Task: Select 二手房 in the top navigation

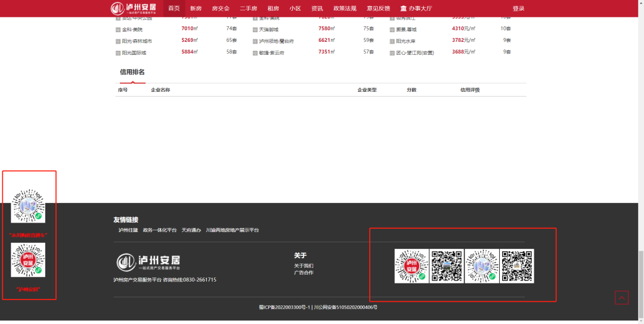Action: point(249,8)
